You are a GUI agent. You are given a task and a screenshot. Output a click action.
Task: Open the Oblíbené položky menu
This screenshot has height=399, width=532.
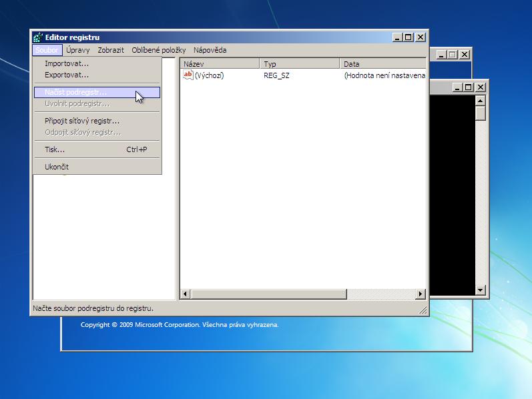158,50
